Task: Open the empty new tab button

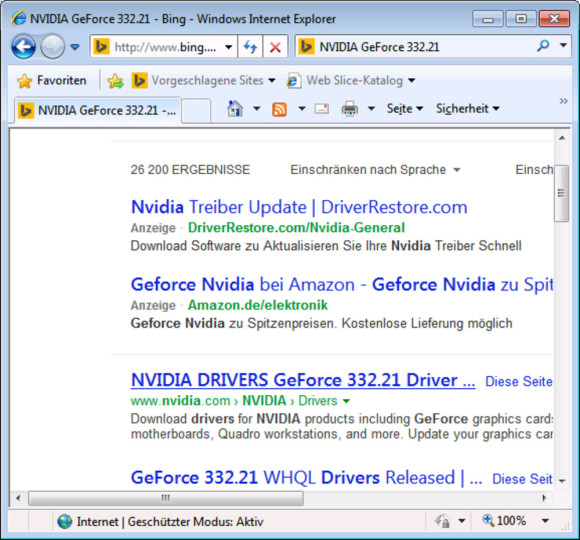Action: click(x=196, y=111)
